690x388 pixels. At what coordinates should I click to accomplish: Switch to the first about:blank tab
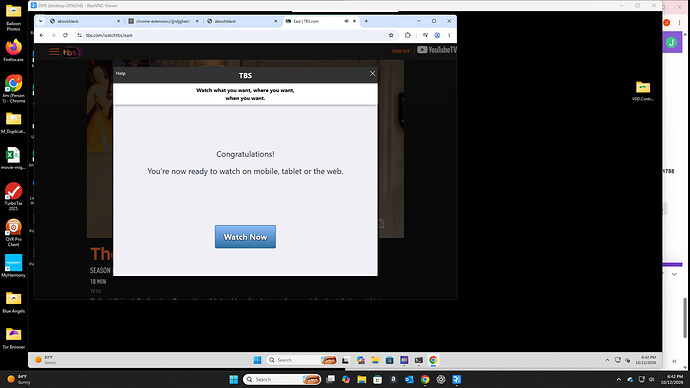click(84, 21)
